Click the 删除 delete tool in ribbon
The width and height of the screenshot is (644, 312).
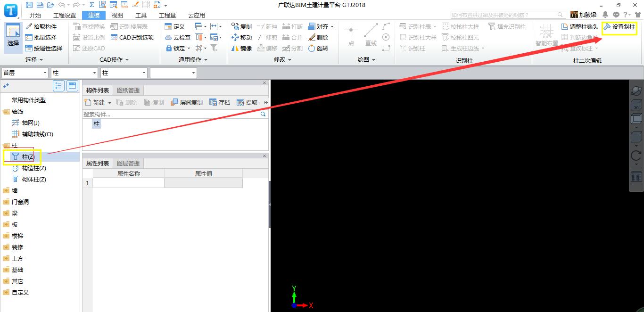coord(318,37)
